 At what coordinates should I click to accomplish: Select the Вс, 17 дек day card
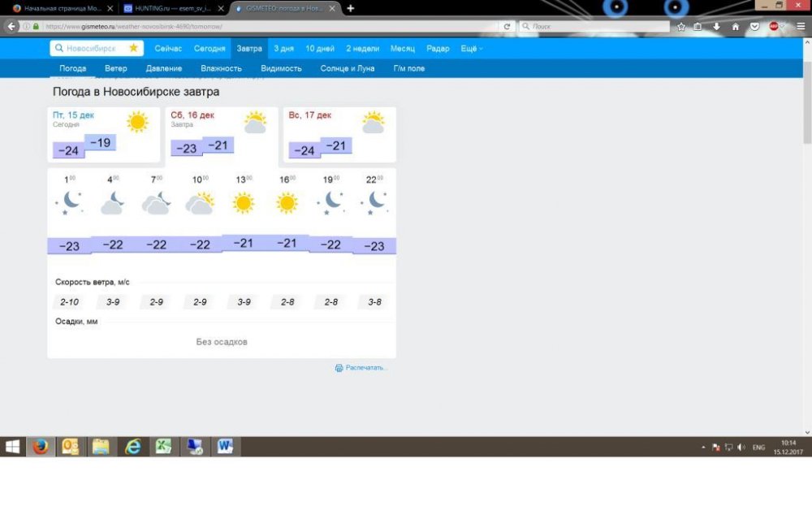pyautogui.click(x=339, y=134)
